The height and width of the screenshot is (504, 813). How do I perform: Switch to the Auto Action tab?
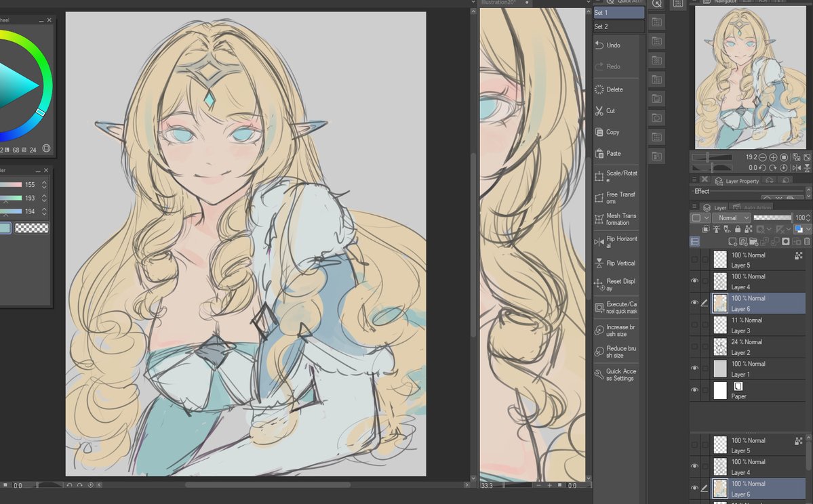pyautogui.click(x=751, y=207)
